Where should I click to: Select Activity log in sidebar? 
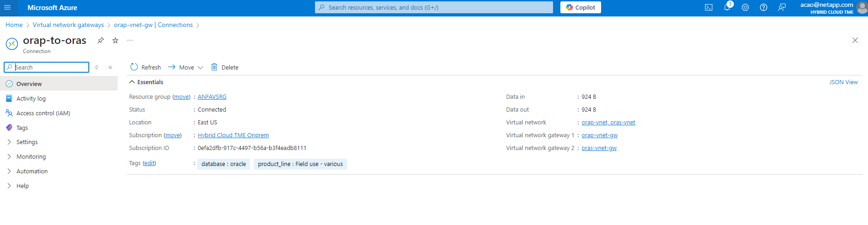[31, 98]
